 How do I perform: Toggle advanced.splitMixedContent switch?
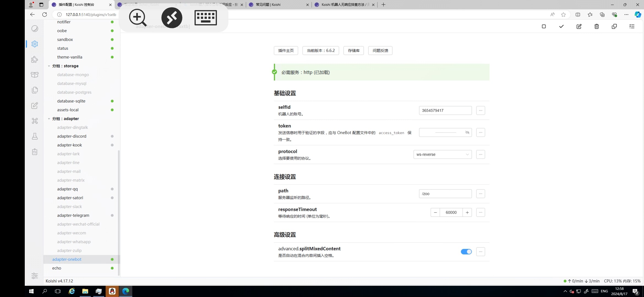pos(466,252)
